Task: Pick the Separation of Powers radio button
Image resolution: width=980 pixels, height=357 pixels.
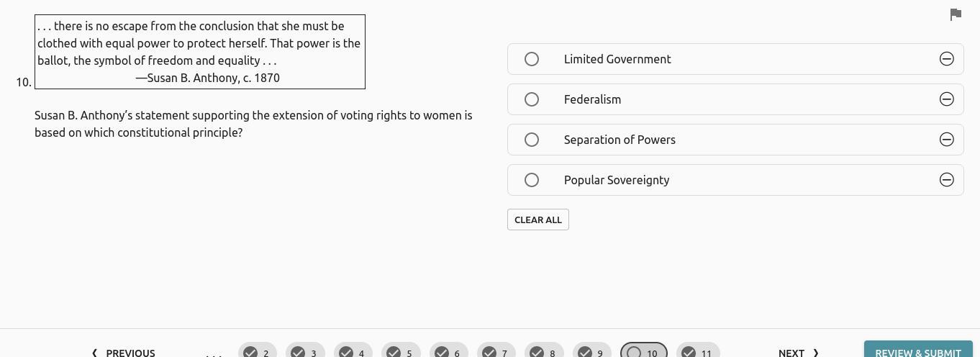Action: point(532,140)
